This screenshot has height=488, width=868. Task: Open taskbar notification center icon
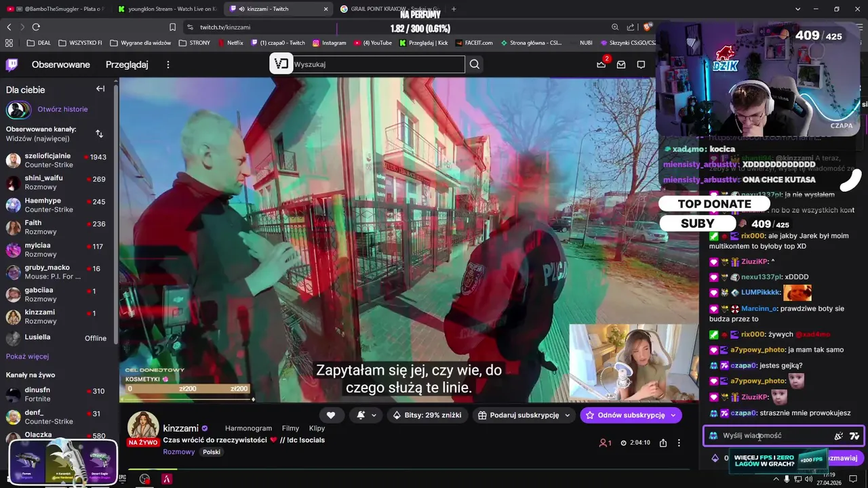pyautogui.click(x=853, y=479)
